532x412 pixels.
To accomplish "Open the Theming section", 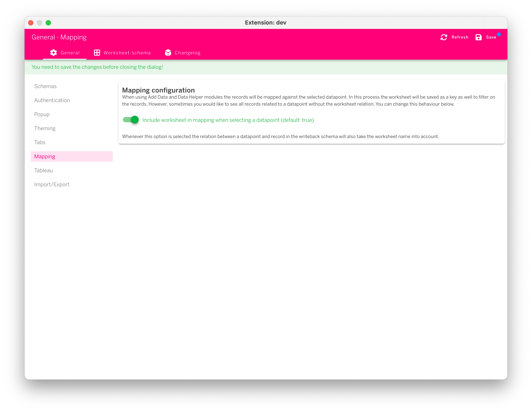I will pos(45,128).
